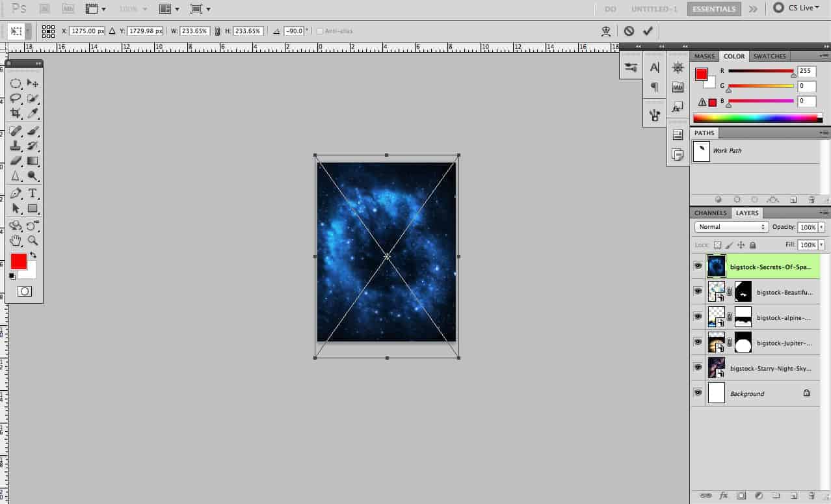
Task: Select the Move tool
Action: coord(33,84)
